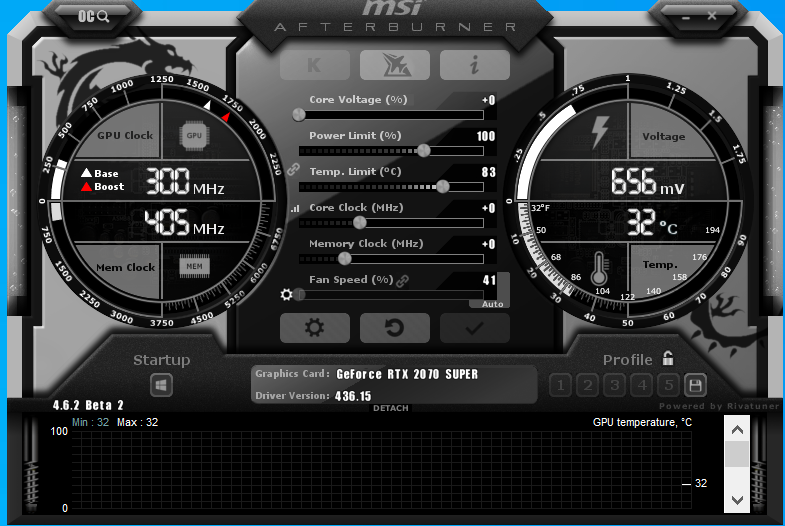Open settings with the gear button
Viewport: 785px width, 526px height.
[x=314, y=328]
